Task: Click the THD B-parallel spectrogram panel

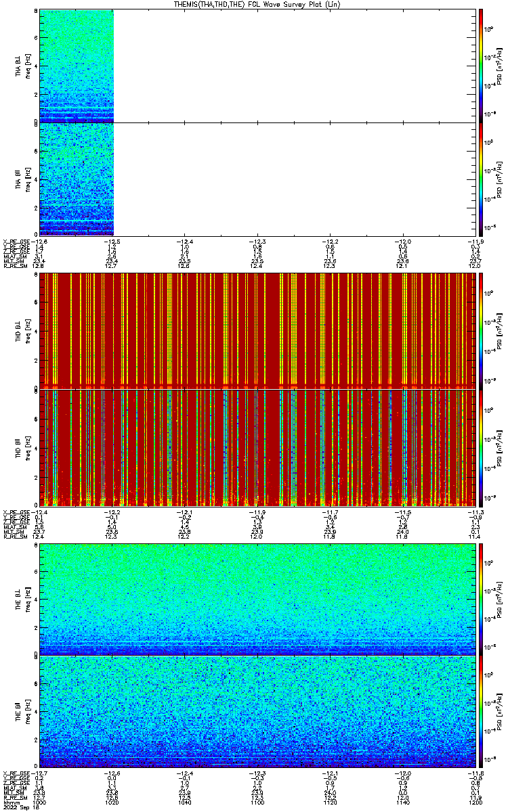Action: 257,447
